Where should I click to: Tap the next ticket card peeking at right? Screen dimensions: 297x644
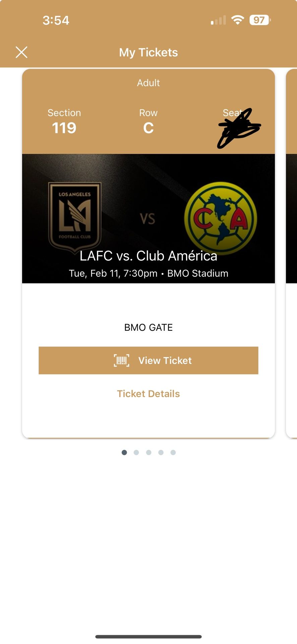pyautogui.click(x=291, y=252)
